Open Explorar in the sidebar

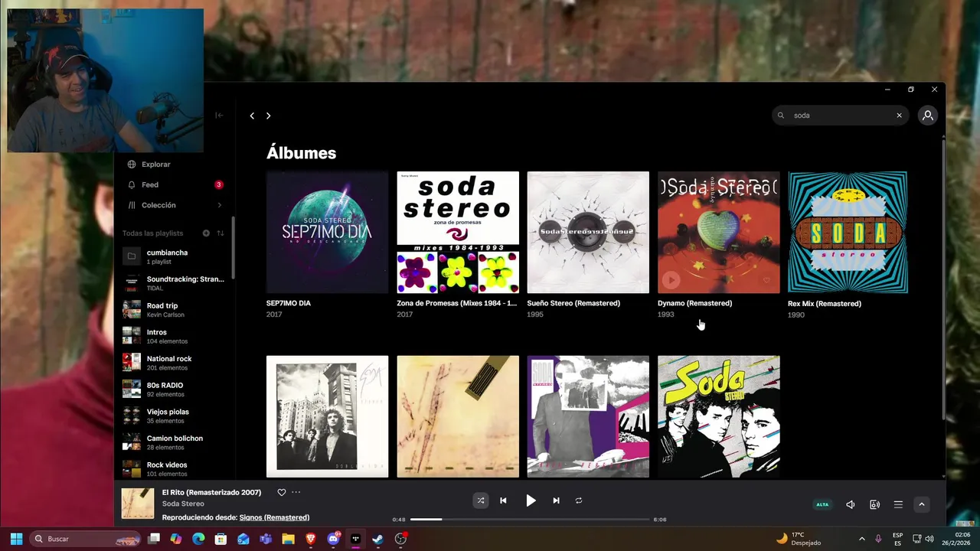click(156, 165)
